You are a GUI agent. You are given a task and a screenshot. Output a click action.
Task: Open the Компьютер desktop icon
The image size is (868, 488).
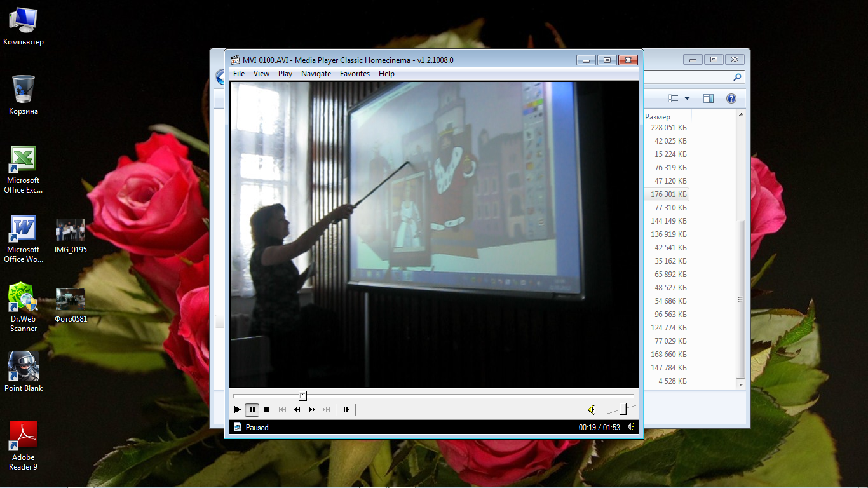point(24,27)
